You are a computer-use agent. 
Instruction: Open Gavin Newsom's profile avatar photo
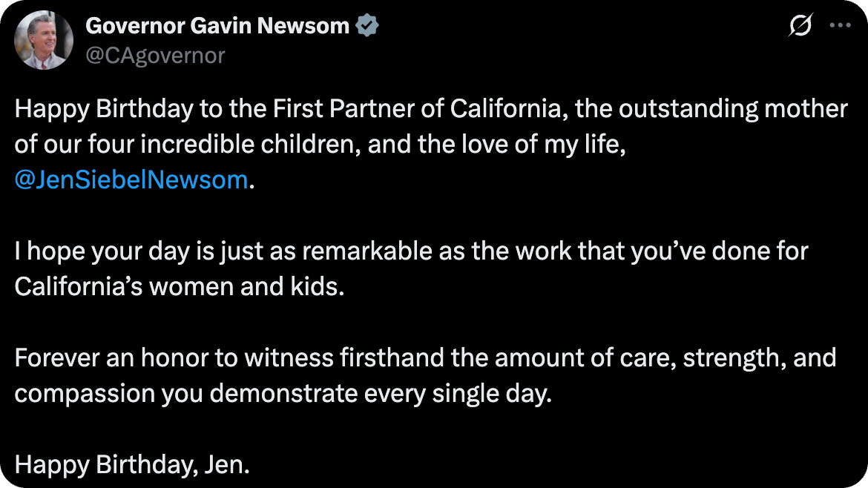click(x=44, y=40)
